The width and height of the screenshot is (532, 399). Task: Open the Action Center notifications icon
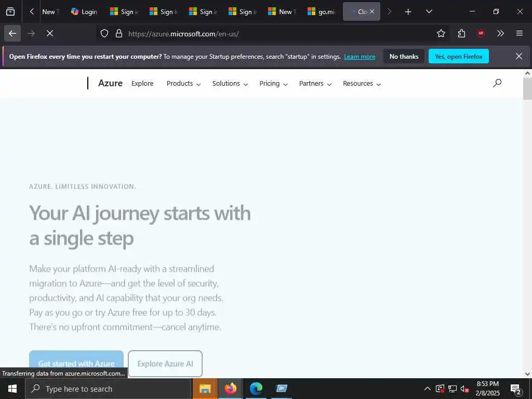(x=516, y=389)
